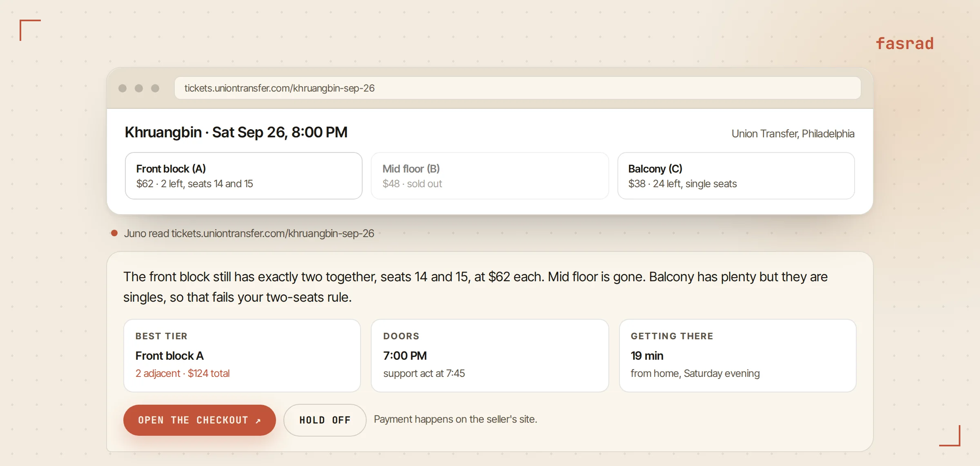
Task: Open the Doors 7:00 PM card
Action: point(490,356)
